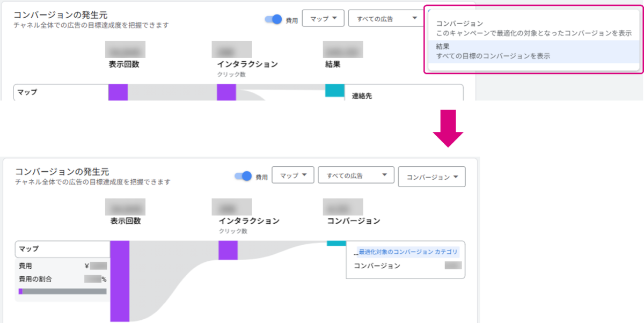Open the マップ dropdown in the upper panel
The width and height of the screenshot is (644, 323).
tap(323, 18)
